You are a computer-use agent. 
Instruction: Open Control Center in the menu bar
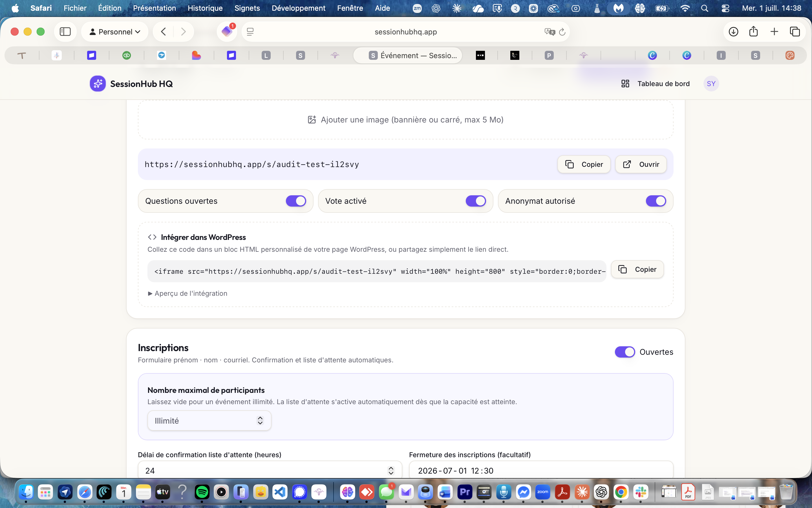point(725,8)
